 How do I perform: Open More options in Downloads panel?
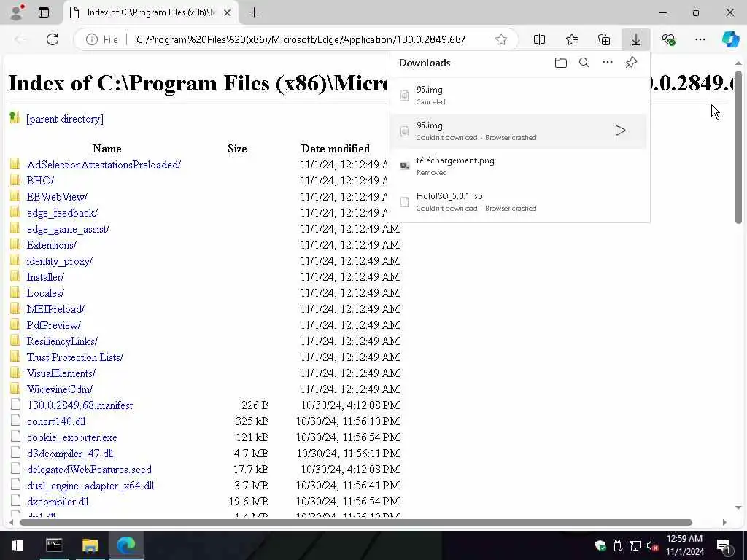(608, 63)
